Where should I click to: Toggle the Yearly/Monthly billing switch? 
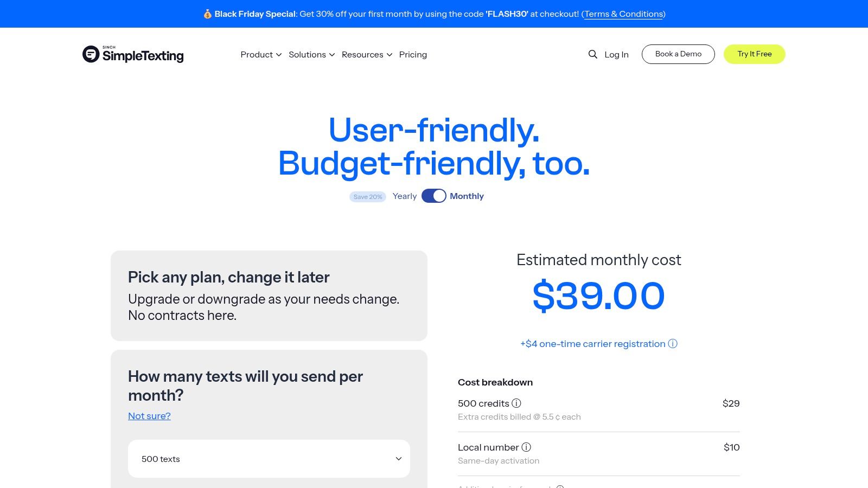[x=433, y=196]
